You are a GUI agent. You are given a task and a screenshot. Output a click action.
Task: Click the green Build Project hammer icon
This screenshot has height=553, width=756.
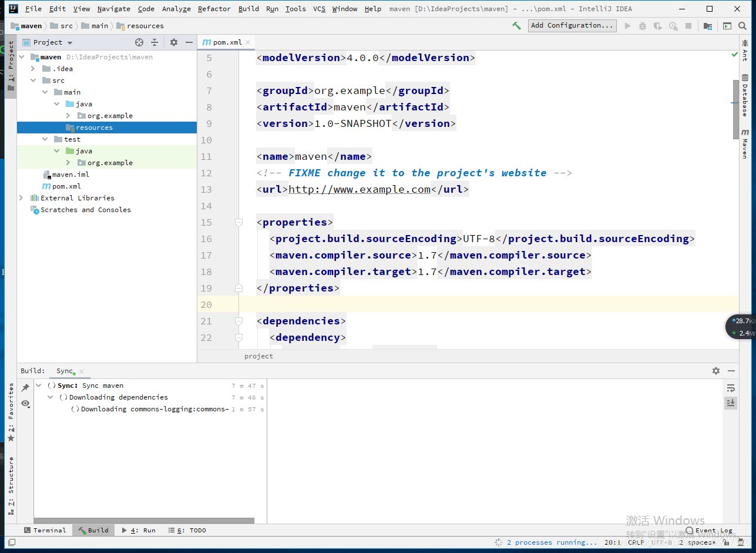(516, 26)
